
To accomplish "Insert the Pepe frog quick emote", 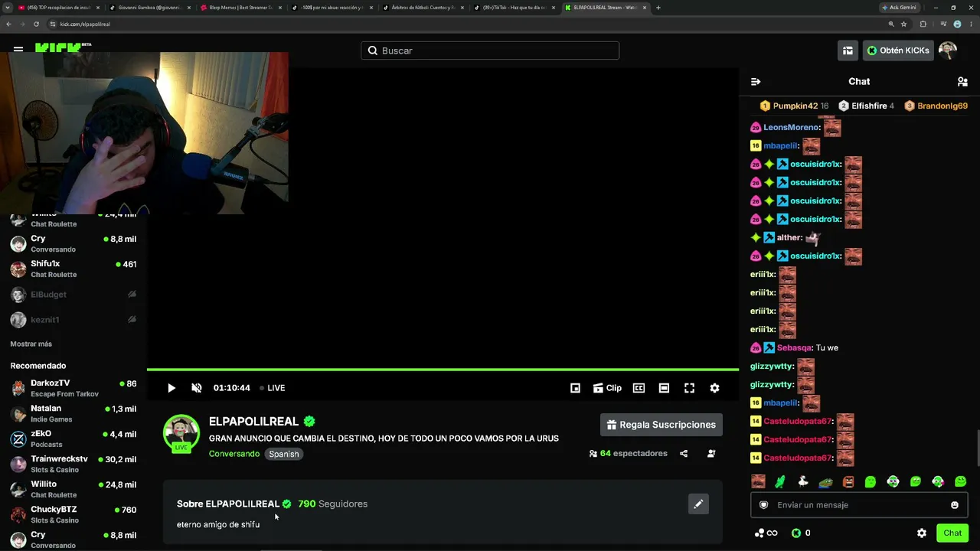I will point(825,481).
